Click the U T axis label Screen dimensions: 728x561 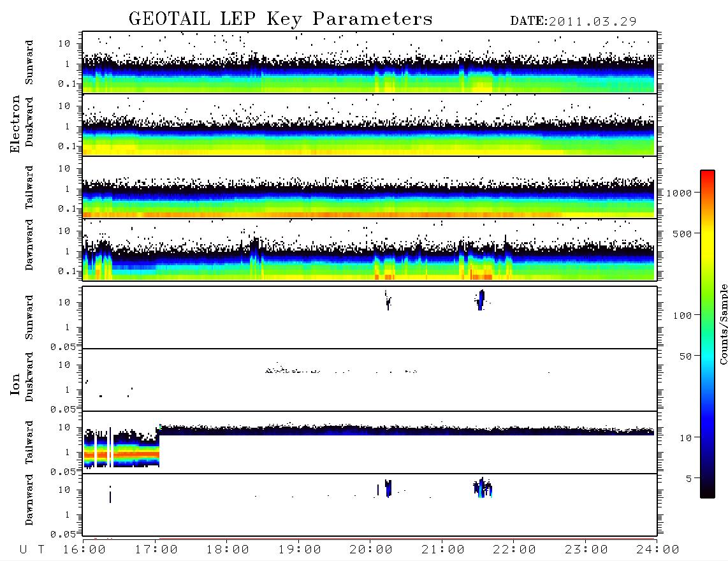[x=32, y=550]
